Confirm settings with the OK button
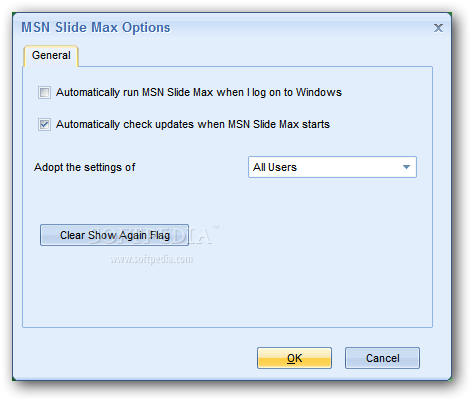Image resolution: width=472 pixels, height=401 pixels. point(294,358)
